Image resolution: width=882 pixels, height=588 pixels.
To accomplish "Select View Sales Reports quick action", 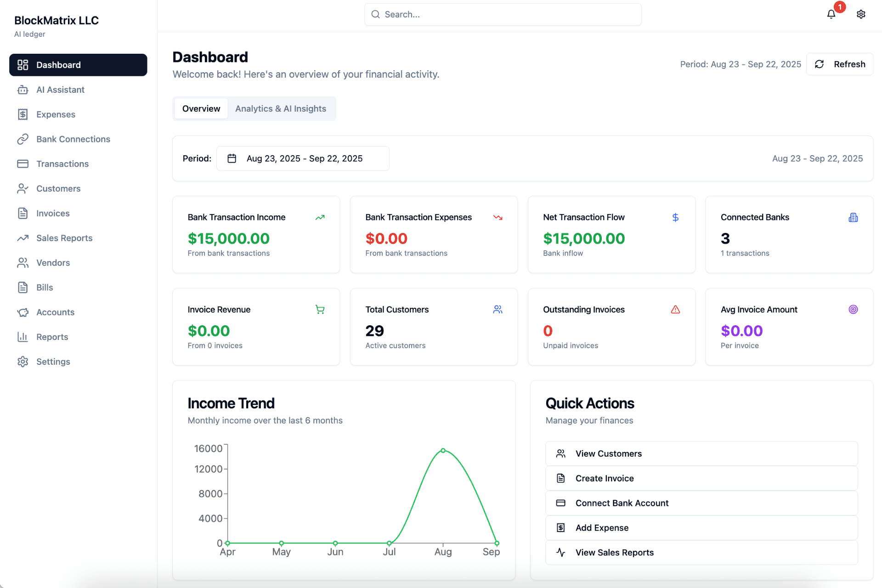I will coord(615,553).
